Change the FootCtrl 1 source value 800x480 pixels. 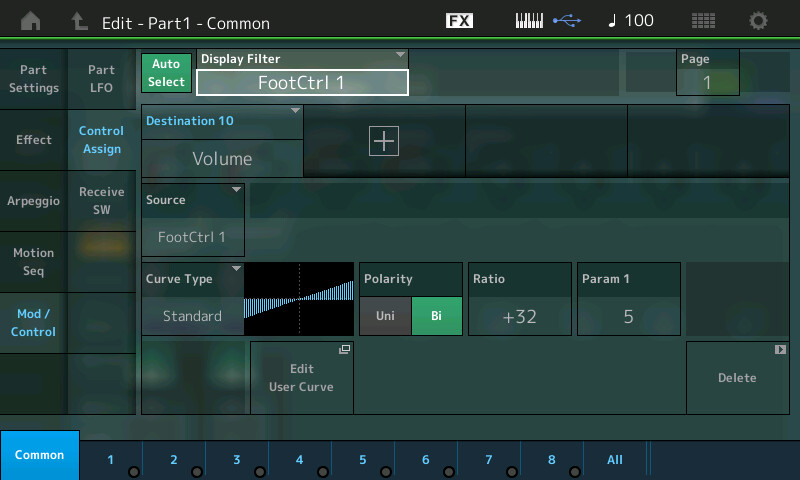tap(193, 237)
